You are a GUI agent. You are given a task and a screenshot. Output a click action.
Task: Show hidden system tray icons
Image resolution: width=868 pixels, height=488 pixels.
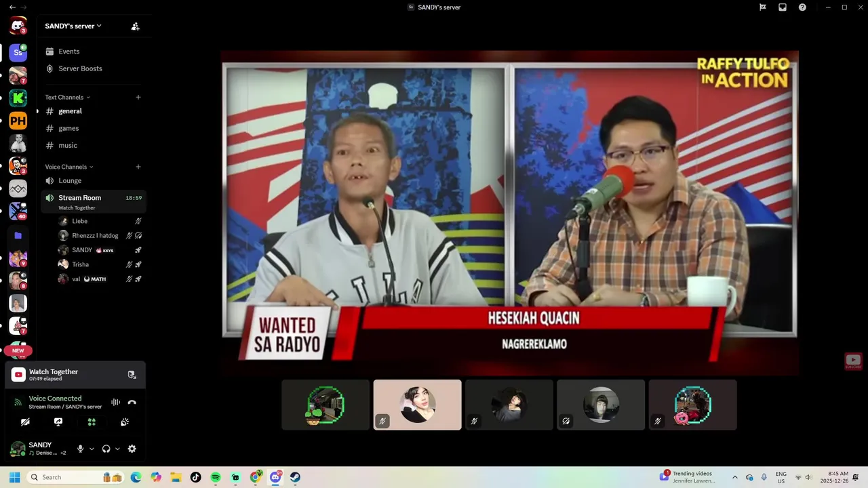tap(734, 477)
